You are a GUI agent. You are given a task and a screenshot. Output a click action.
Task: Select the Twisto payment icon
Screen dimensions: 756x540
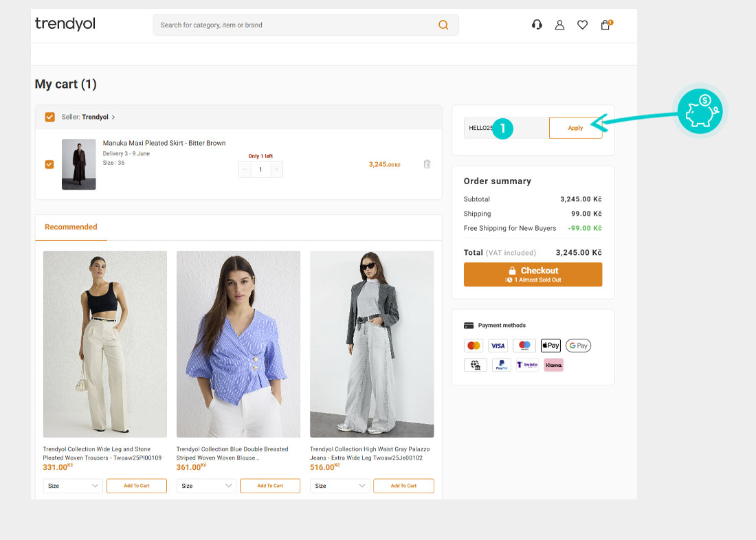[527, 365]
